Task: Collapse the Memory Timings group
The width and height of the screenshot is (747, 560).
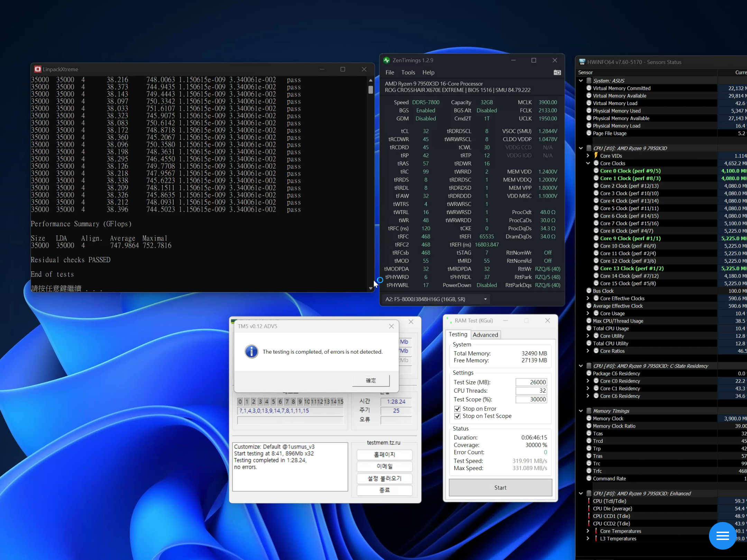Action: tap(581, 411)
